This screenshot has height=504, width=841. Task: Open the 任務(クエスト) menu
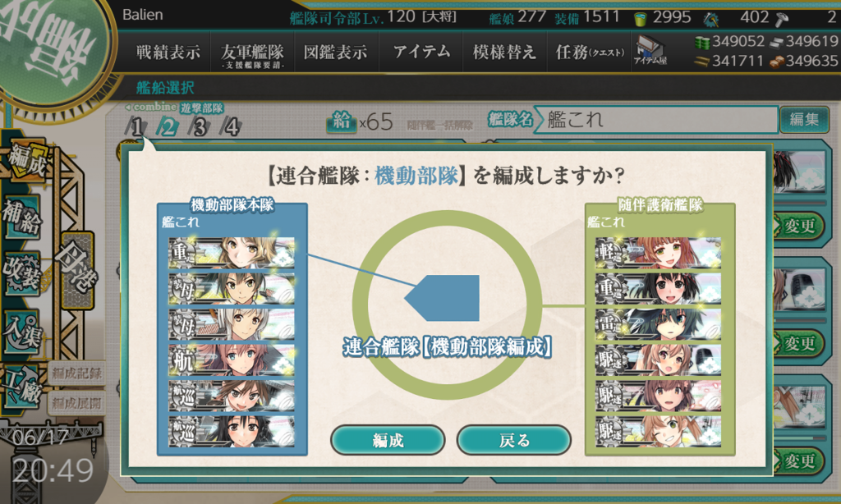pos(590,52)
